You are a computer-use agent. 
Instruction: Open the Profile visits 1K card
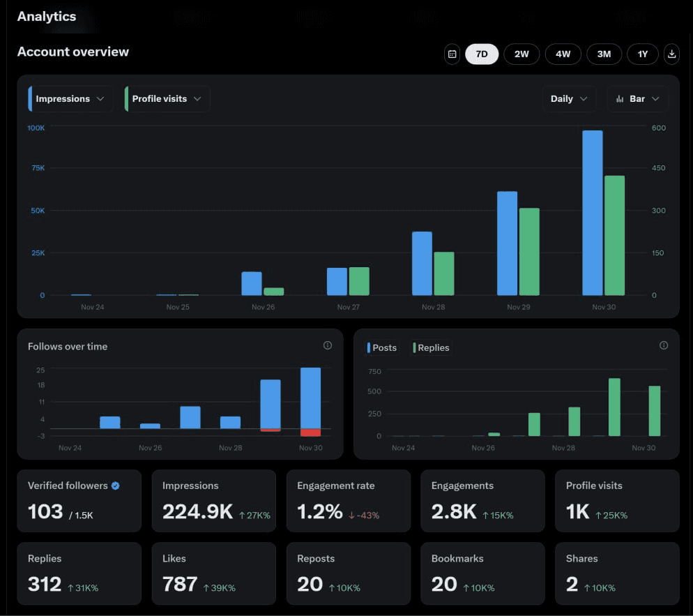pyautogui.click(x=617, y=501)
